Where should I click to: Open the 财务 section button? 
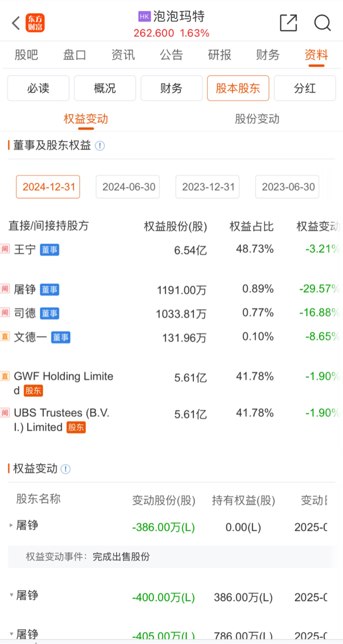click(171, 88)
